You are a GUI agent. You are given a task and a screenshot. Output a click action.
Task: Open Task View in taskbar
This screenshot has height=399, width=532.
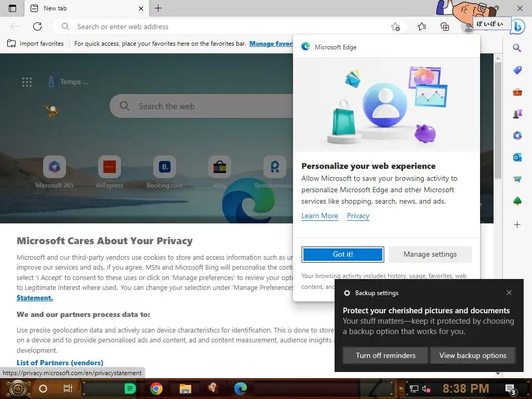click(x=68, y=389)
